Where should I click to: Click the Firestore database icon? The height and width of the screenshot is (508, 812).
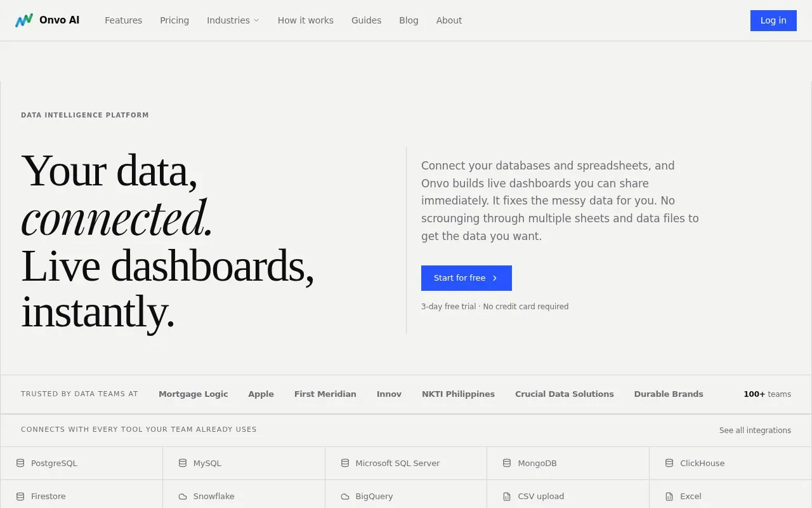coord(20,496)
